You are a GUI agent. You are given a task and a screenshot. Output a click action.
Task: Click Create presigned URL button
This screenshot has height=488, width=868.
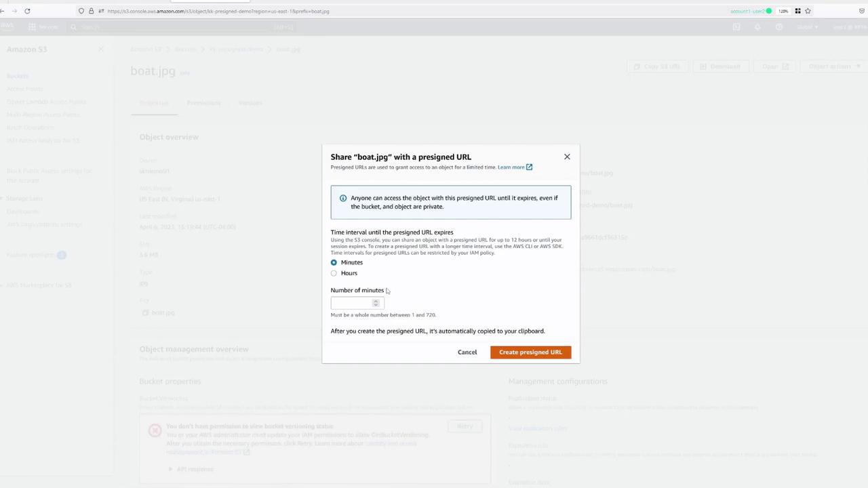[530, 352]
